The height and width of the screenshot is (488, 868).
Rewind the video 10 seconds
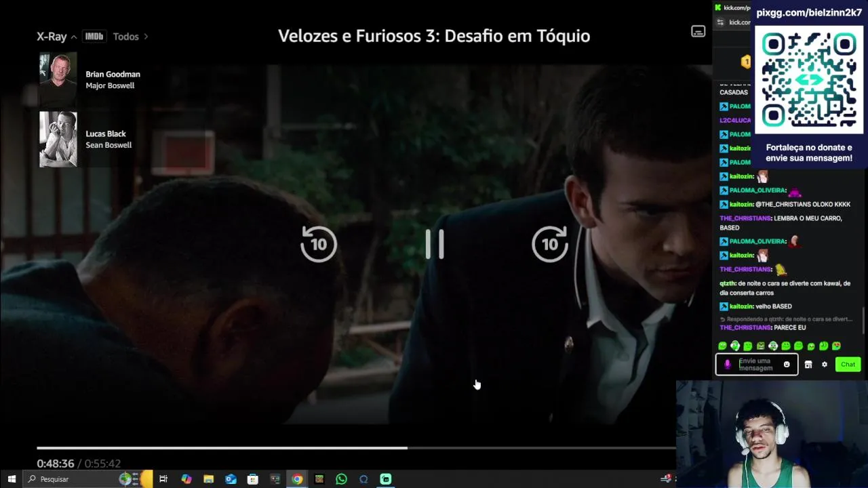click(319, 243)
